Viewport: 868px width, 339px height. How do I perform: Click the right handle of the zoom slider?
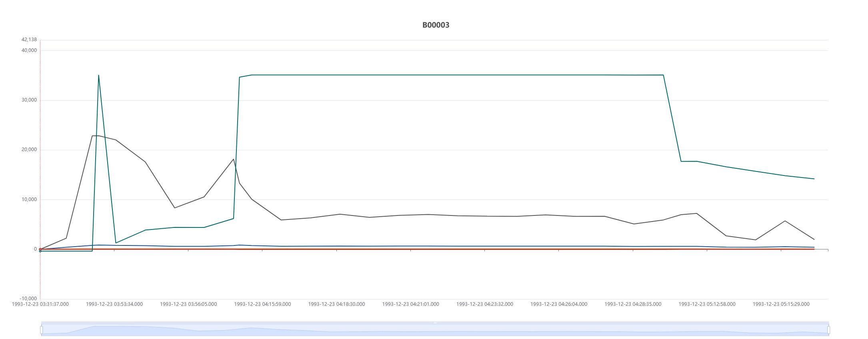coord(828,330)
